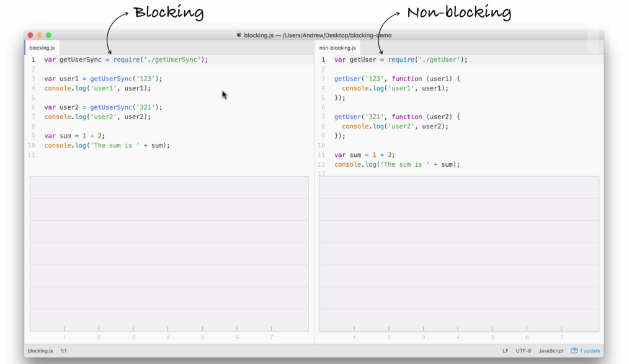The width and height of the screenshot is (629, 364).
Task: Open the LF line ending selector
Action: pos(506,351)
